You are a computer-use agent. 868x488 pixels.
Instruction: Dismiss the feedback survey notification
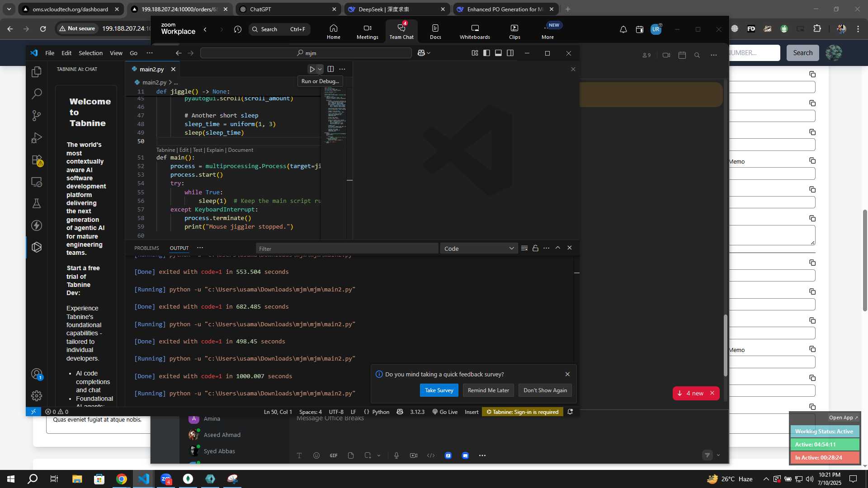[x=567, y=374]
